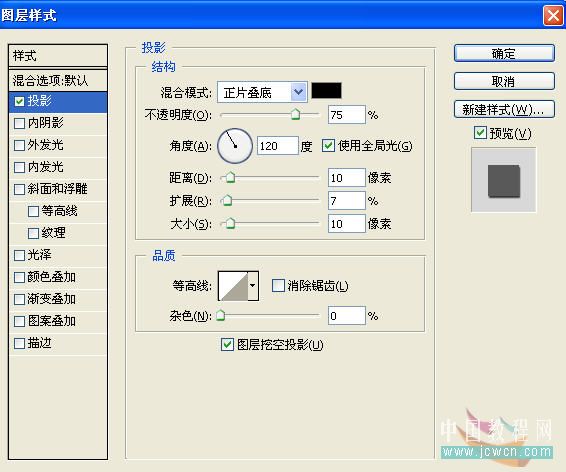The height and width of the screenshot is (472, 566).
Task: Click the opacity value field 75
Action: (347, 115)
